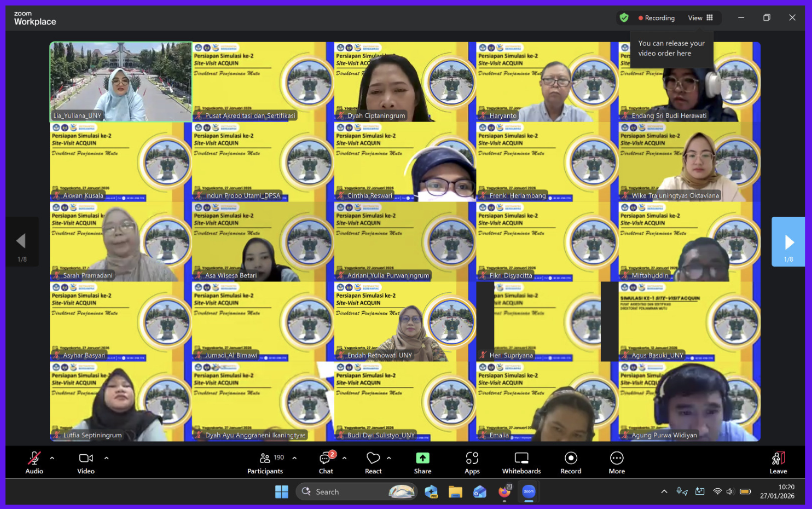This screenshot has width=812, height=509.
Task: Open the More options menu
Action: (617, 462)
